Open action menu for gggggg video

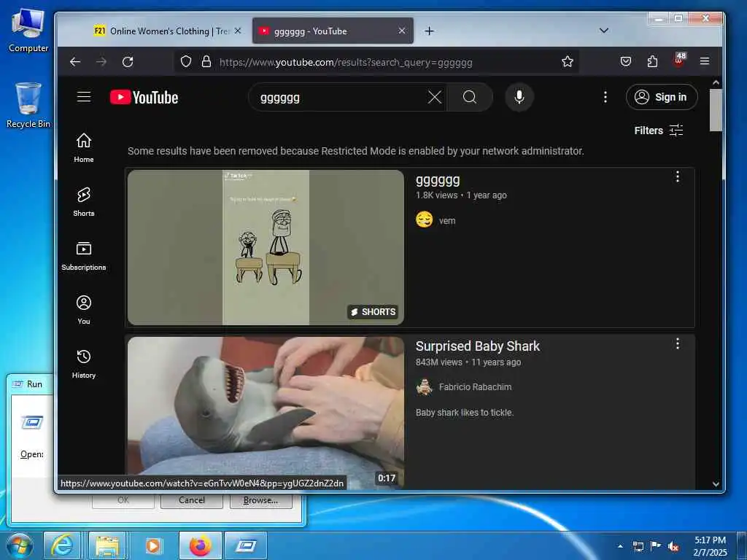pyautogui.click(x=678, y=176)
